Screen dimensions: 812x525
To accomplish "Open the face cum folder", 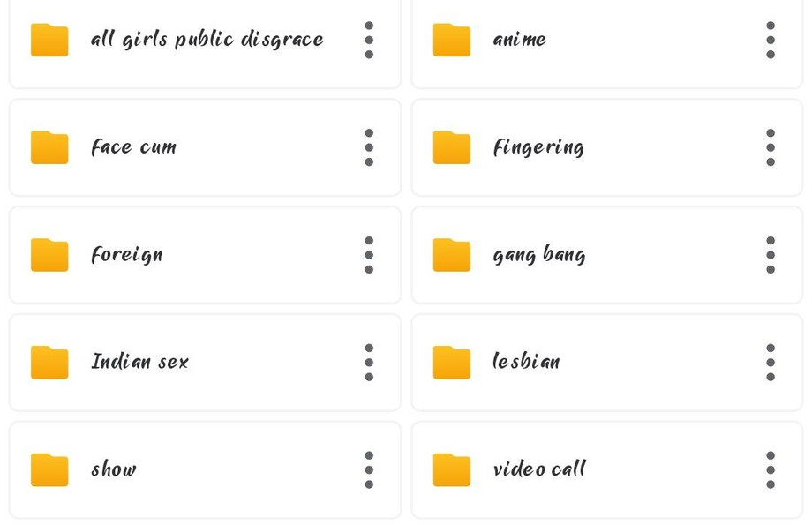I will pos(133,147).
